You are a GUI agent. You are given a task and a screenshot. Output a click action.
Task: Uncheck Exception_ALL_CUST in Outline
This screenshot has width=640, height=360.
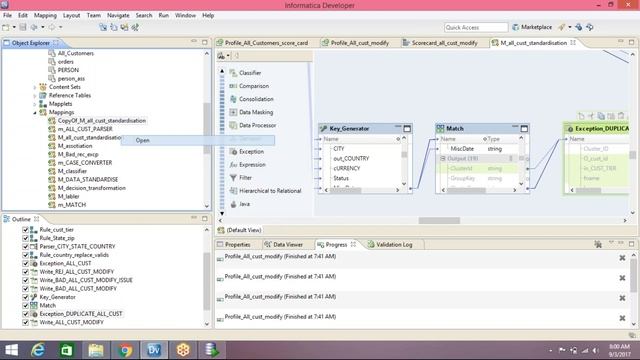coord(25,264)
